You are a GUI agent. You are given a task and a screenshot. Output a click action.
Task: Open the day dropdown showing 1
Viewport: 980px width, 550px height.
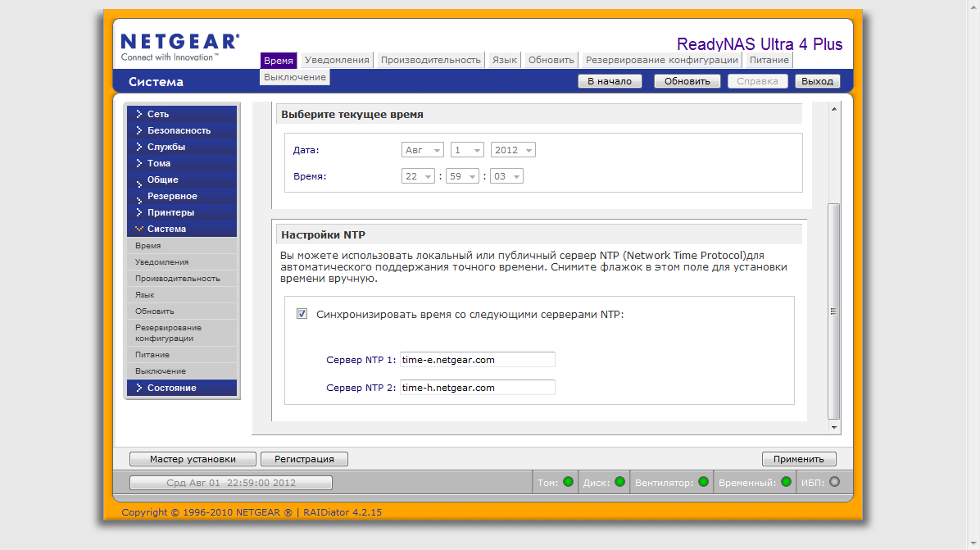click(468, 150)
